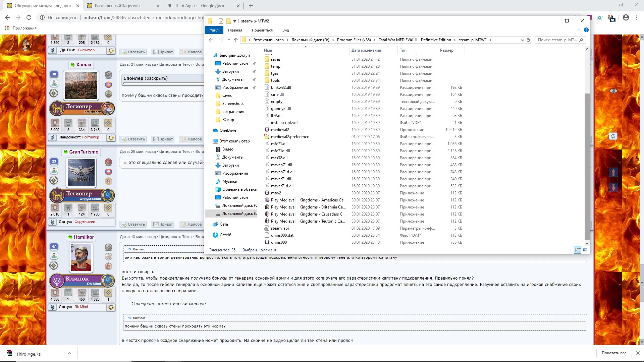Click Explorer search box Поиск: steam-p-MT...
The height and width of the screenshot is (362, 644).
click(x=560, y=40)
